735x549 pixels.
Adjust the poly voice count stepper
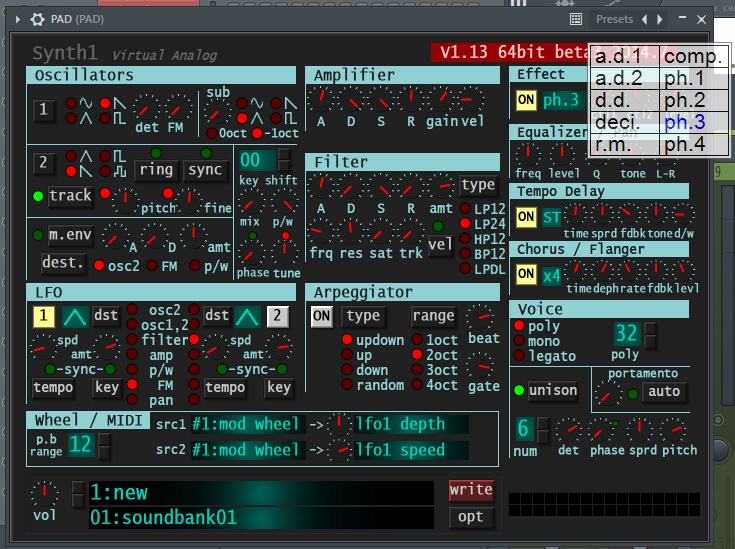650,335
